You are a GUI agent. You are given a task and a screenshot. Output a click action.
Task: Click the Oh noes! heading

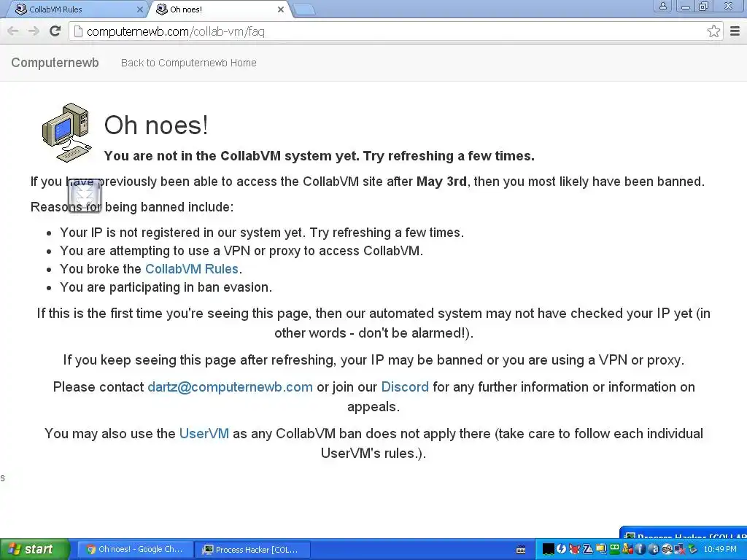coord(156,125)
